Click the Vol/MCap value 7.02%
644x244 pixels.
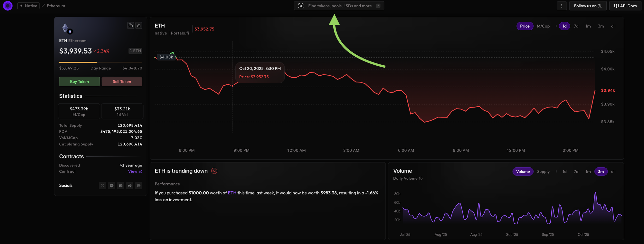[136, 138]
